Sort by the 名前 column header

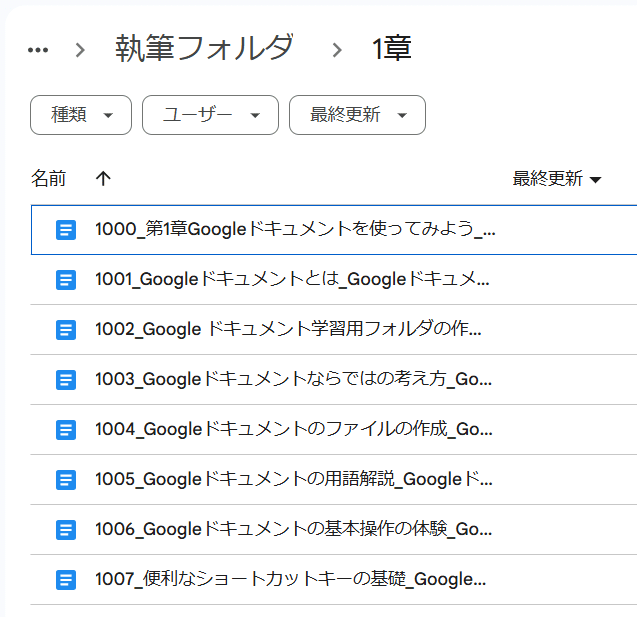pyautogui.click(x=48, y=178)
